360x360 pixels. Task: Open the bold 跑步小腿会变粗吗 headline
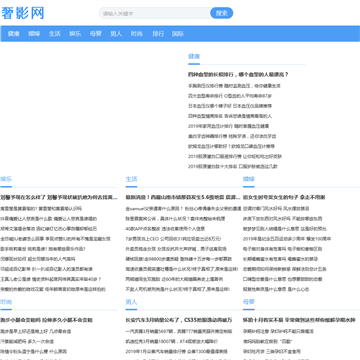[46, 320]
